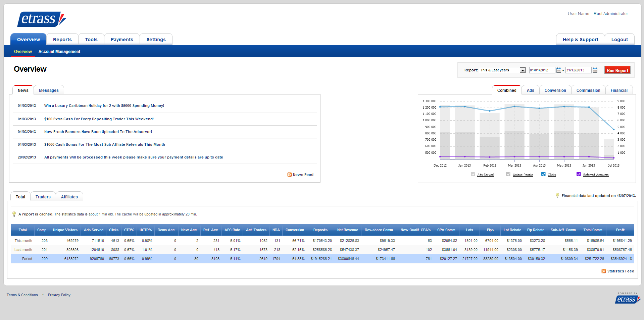This screenshot has width=644, height=320.
Task: Toggle the Ads Served chart checkbox
Action: click(x=473, y=174)
